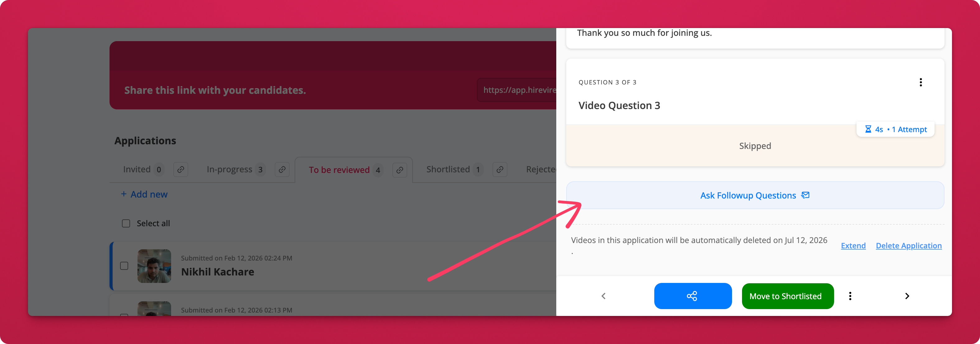Open Nikhil Kachare's video thumbnail
This screenshot has width=980, height=344.
pos(154,266)
